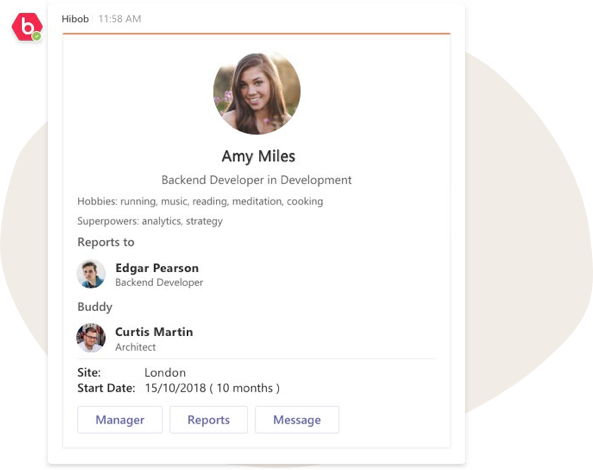Click the "Start Date:" label
The height and width of the screenshot is (470, 593).
point(106,388)
